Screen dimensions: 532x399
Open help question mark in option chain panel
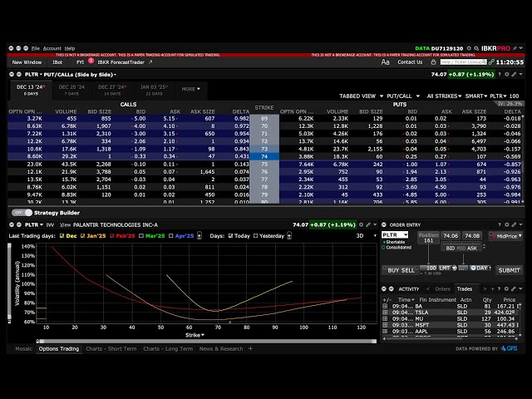tap(500, 74)
